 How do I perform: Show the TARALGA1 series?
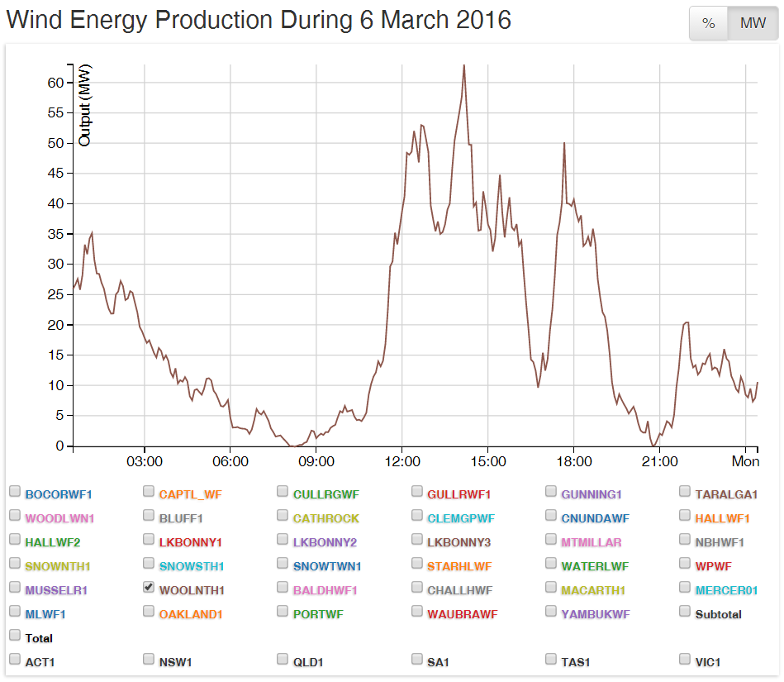click(x=685, y=492)
